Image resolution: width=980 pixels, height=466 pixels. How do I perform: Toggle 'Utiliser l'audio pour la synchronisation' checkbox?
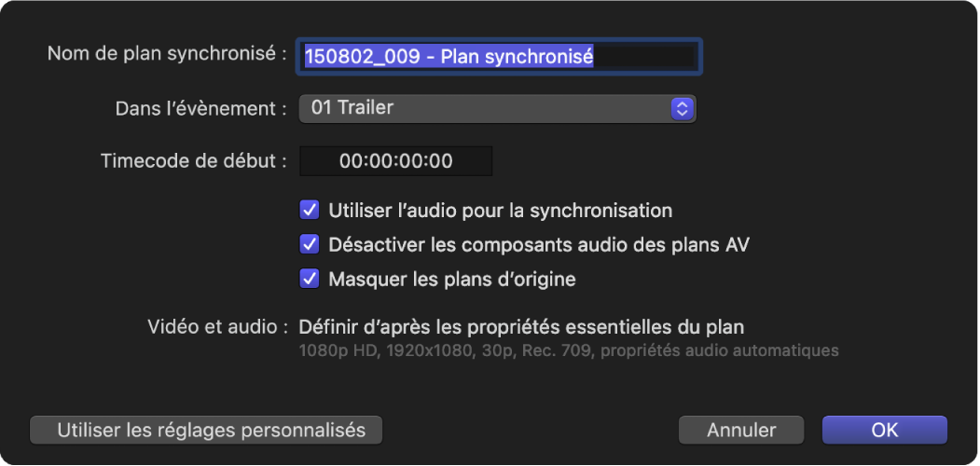pos(310,211)
